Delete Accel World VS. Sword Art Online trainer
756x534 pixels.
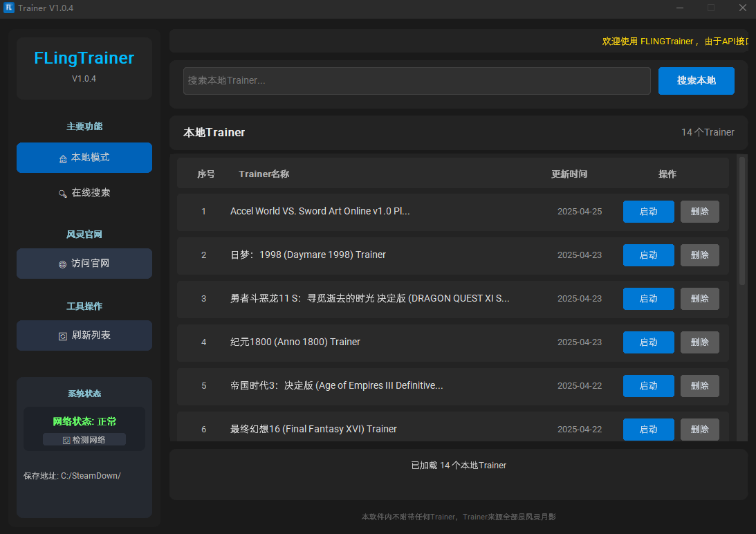[699, 211]
